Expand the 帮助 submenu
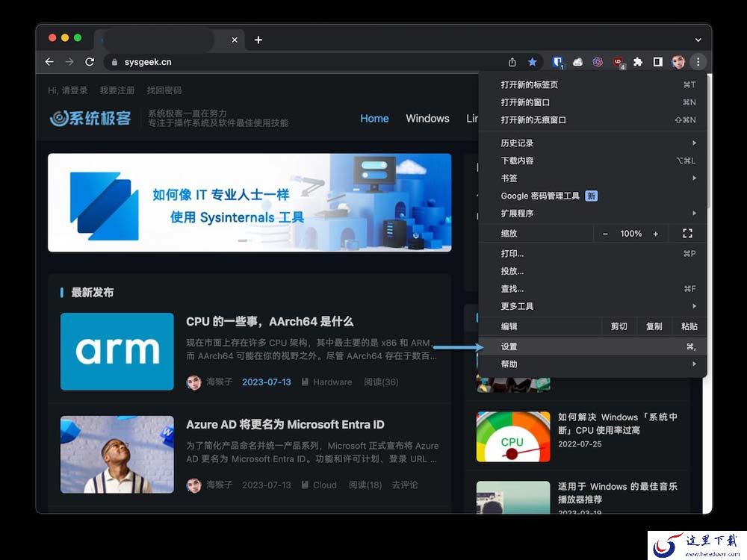Screen dimensions: 747x560 pos(592,364)
